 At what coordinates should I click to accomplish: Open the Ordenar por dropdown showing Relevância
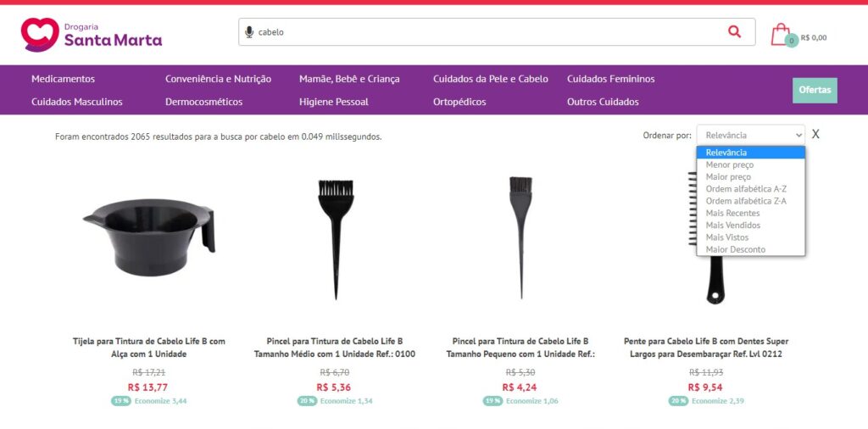pos(751,135)
